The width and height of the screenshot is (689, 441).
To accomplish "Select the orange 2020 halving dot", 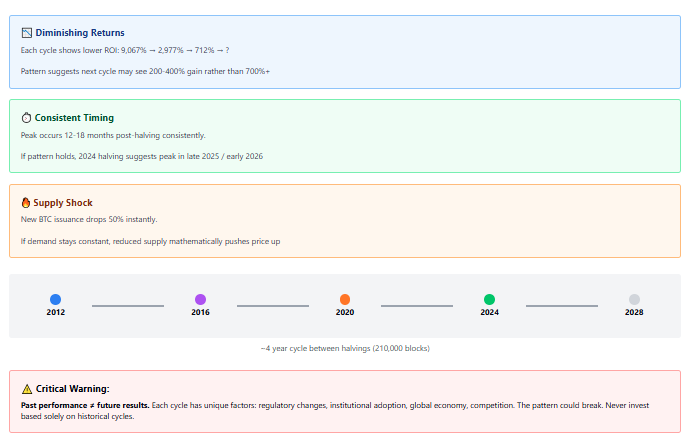I will 345,299.
